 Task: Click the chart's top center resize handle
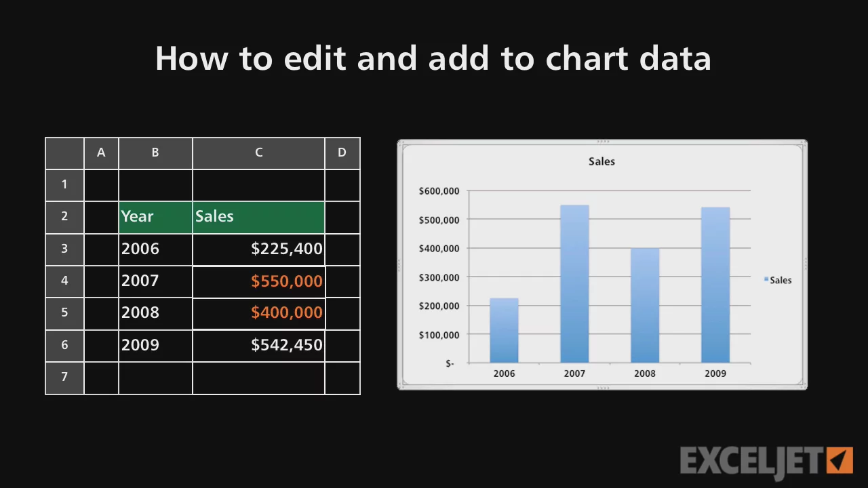point(602,142)
